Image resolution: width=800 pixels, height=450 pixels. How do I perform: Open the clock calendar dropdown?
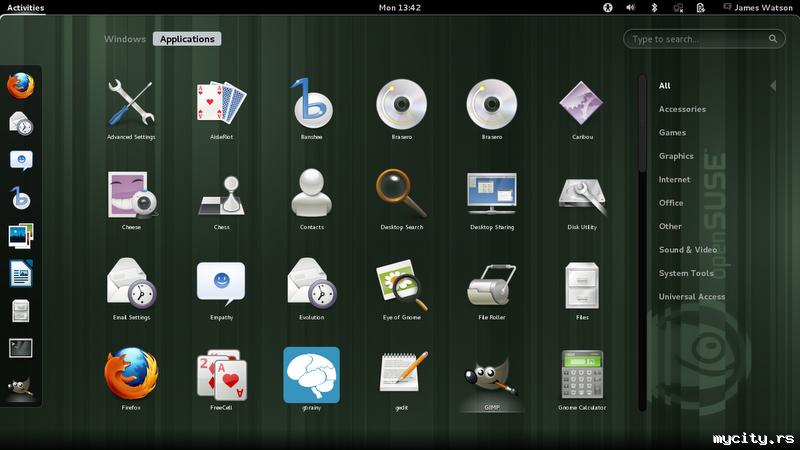coord(400,7)
